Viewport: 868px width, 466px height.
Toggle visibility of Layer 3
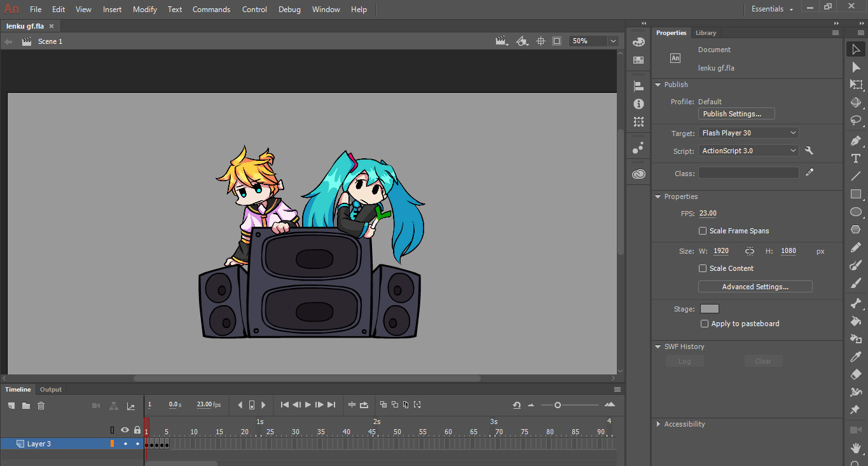[x=125, y=444]
